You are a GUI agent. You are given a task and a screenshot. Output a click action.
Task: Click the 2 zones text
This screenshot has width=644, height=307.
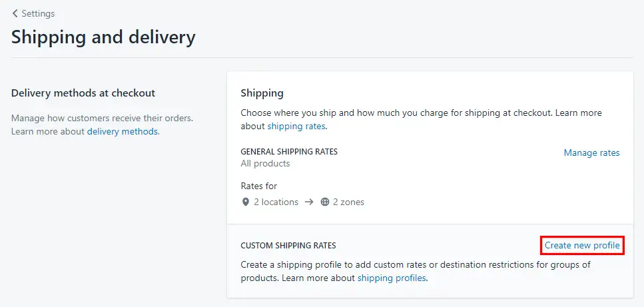pos(348,202)
